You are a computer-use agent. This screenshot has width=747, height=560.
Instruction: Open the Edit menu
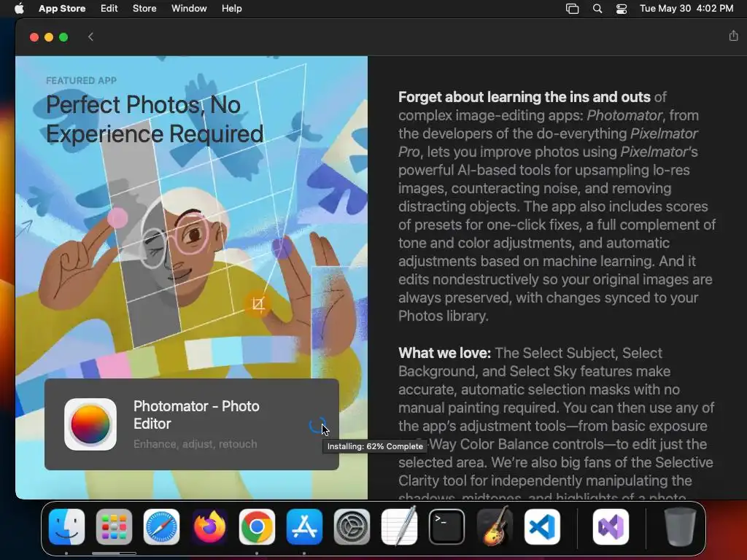coord(109,9)
